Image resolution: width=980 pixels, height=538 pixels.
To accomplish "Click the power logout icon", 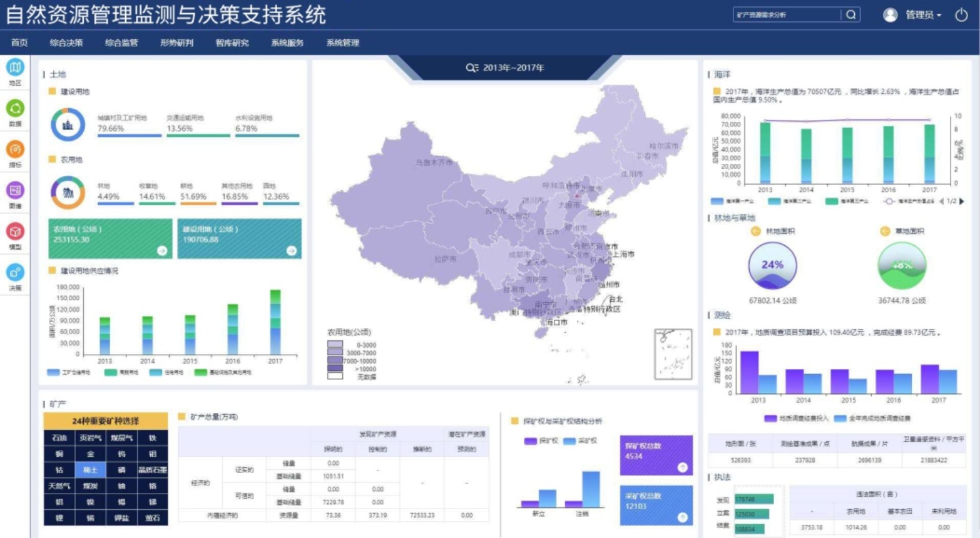I will [x=961, y=14].
